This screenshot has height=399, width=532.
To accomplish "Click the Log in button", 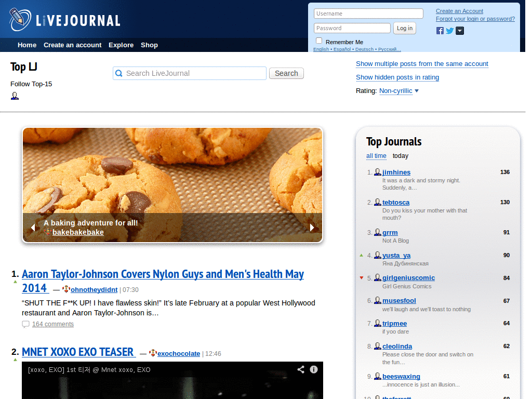I will coord(405,28).
